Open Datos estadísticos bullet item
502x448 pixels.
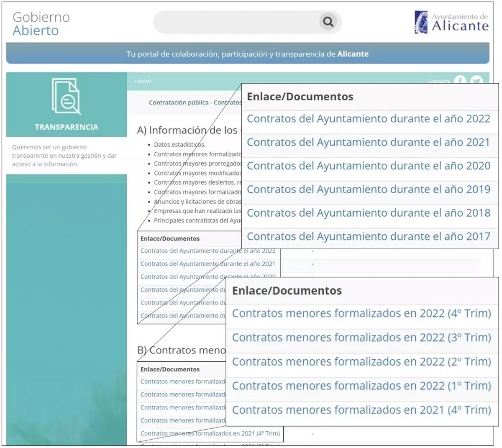(x=179, y=145)
